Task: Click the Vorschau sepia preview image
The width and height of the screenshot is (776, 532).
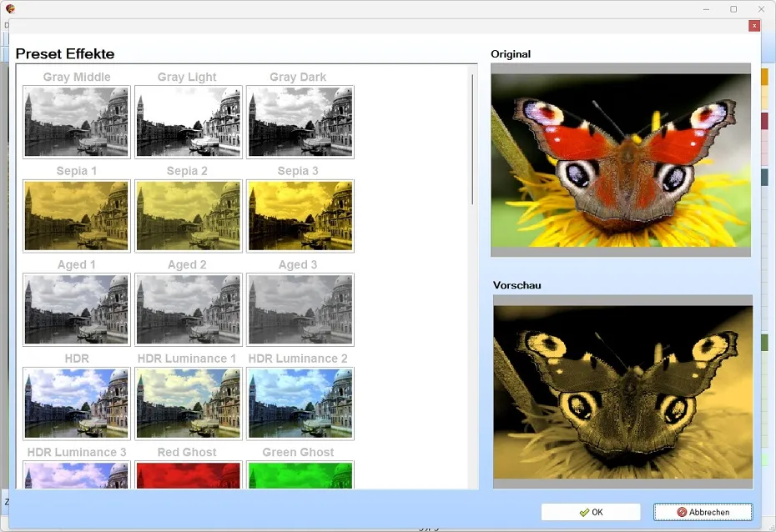Action: [x=623, y=392]
